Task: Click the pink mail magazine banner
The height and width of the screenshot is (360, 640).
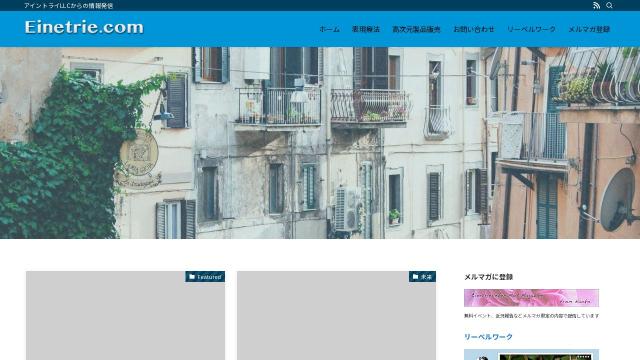Action: coord(531,298)
